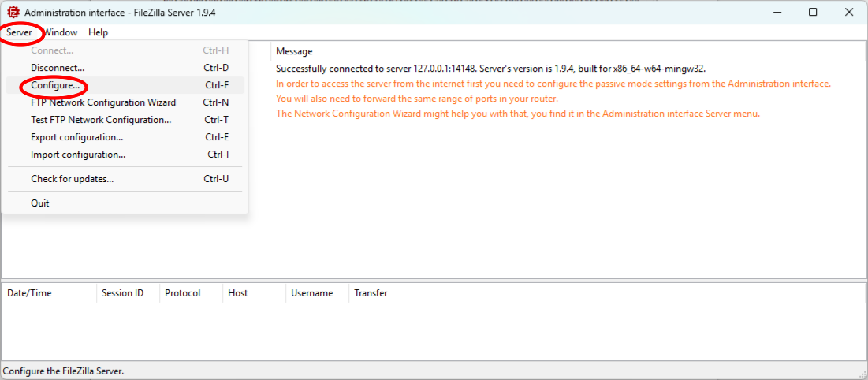Click the Message column header
868x380 pixels.
[294, 51]
